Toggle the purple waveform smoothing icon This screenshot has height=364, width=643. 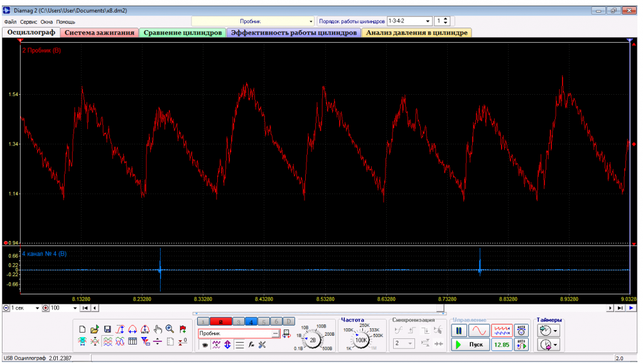(216, 345)
